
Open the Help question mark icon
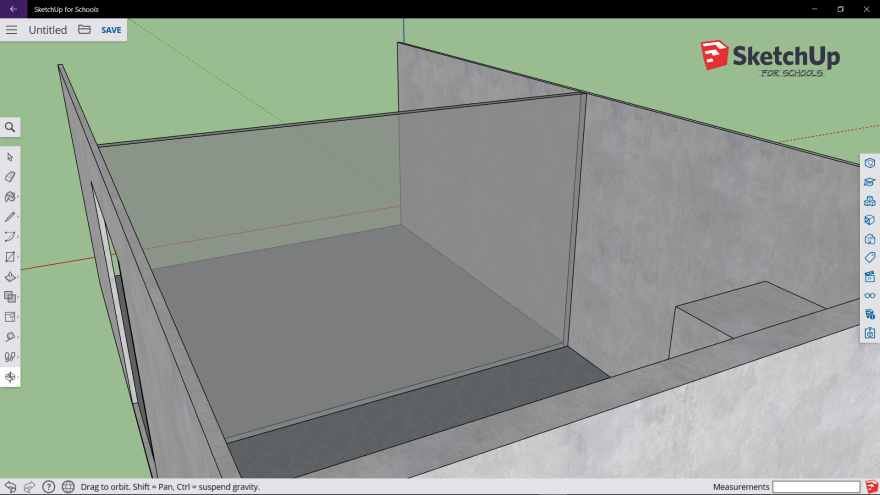click(48, 487)
